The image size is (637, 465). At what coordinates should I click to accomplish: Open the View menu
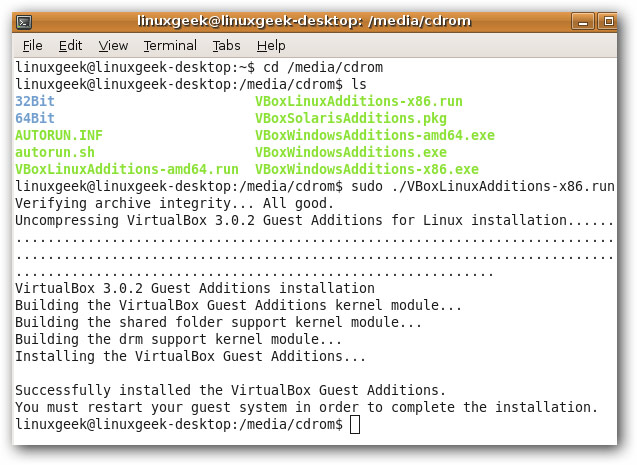coord(113,45)
